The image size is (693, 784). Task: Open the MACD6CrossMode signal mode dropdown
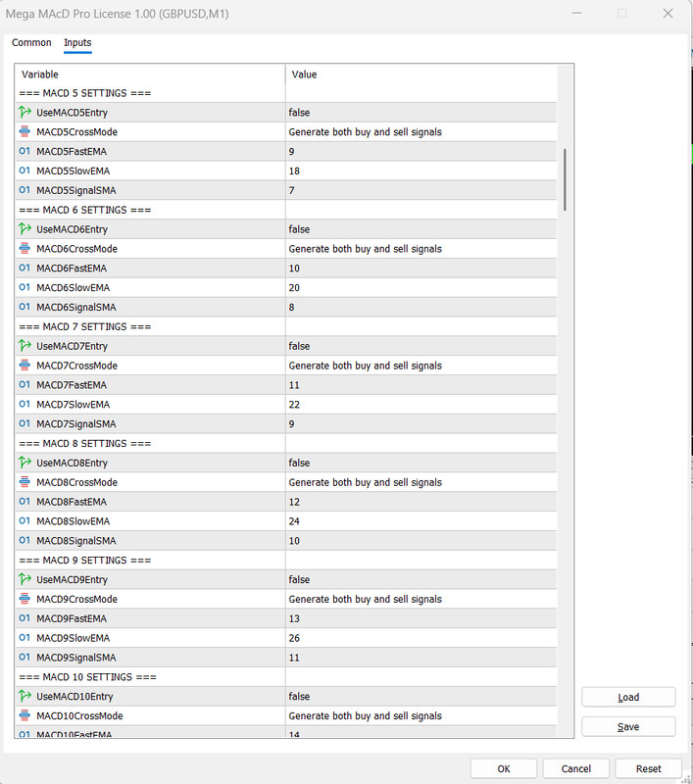(x=421, y=249)
